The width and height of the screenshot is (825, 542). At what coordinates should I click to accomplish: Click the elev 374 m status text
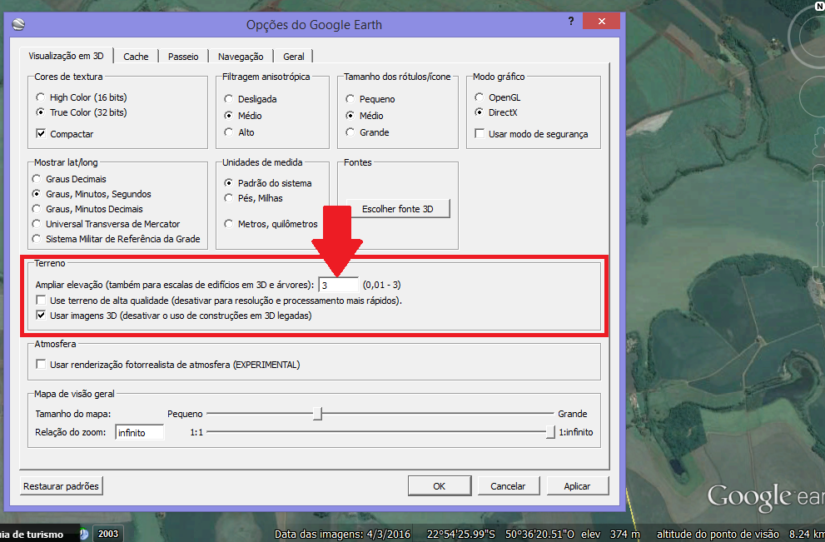click(610, 534)
